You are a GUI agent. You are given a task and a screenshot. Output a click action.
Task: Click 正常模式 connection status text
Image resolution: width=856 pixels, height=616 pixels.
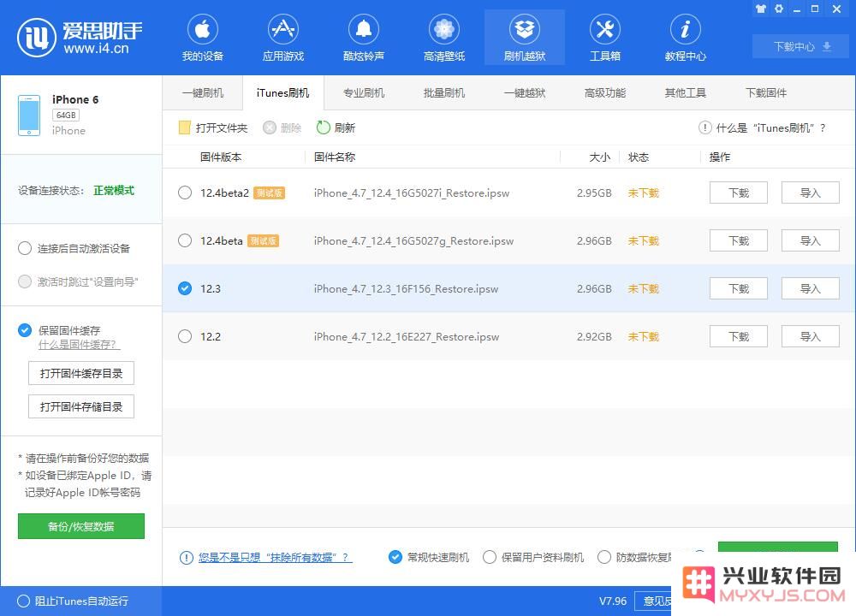(114, 191)
